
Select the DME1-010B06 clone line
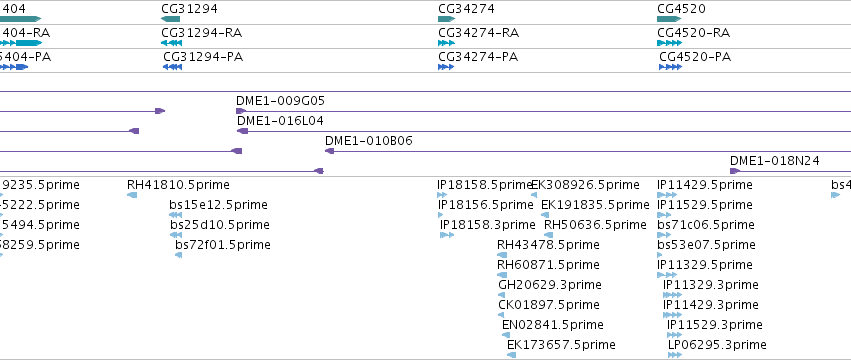pyautogui.click(x=588, y=151)
